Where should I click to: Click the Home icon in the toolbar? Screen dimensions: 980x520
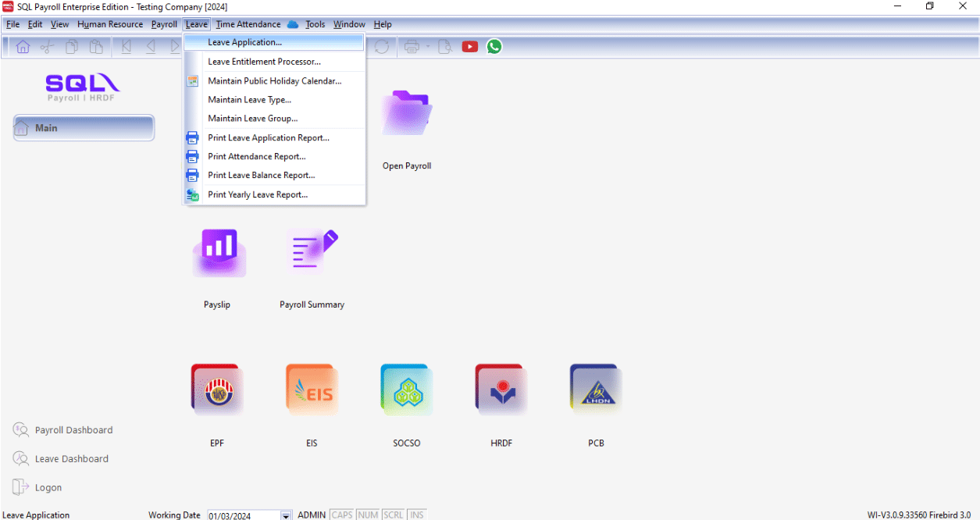point(23,47)
